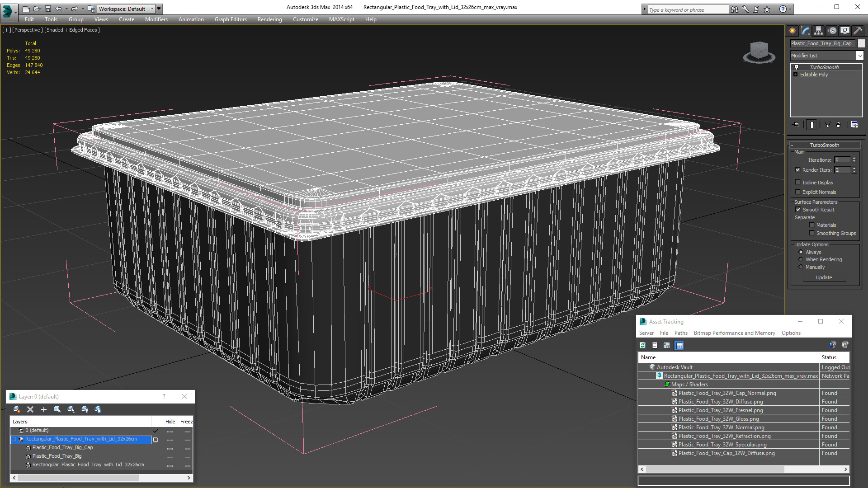Collapse the Rectangular_Plastic_Food_Tray layer tree
Screen dimensions: 868x488
pyautogui.click(x=14, y=439)
